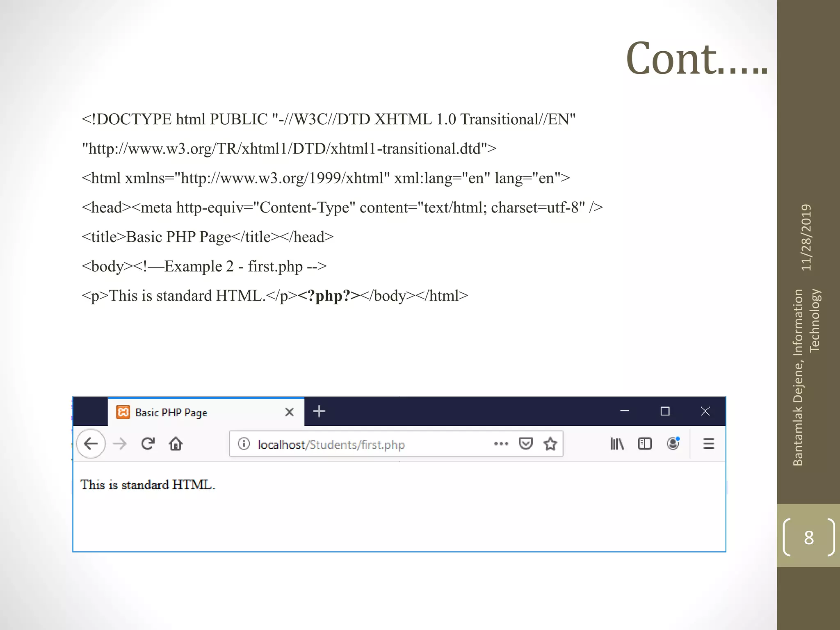Maximize the browser window
840x630 pixels.
[665, 411]
